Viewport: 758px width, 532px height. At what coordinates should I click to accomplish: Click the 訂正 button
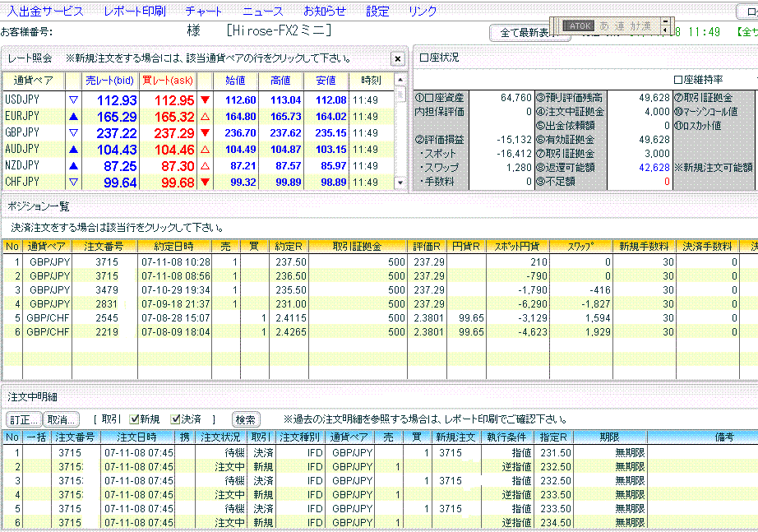coord(24,420)
